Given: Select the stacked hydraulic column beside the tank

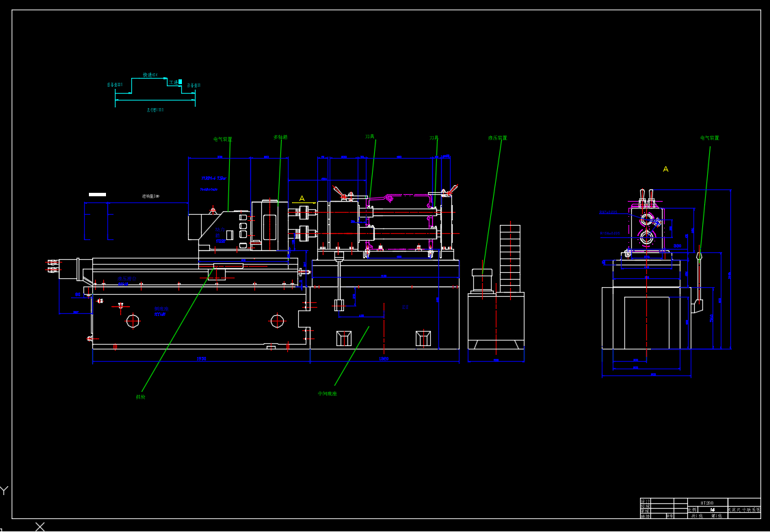Looking at the screenshot, I should 509,260.
